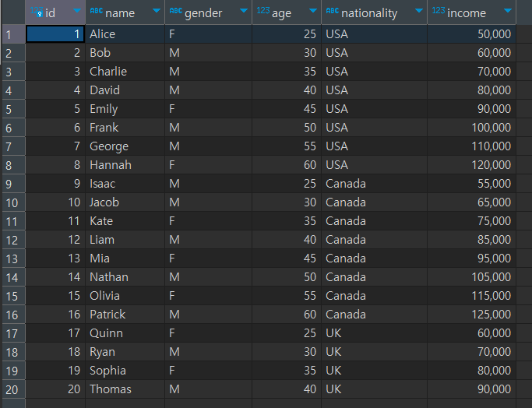Viewport: 532px width, 408px height.
Task: Select the name cell 'Jacob'
Action: tap(125, 202)
